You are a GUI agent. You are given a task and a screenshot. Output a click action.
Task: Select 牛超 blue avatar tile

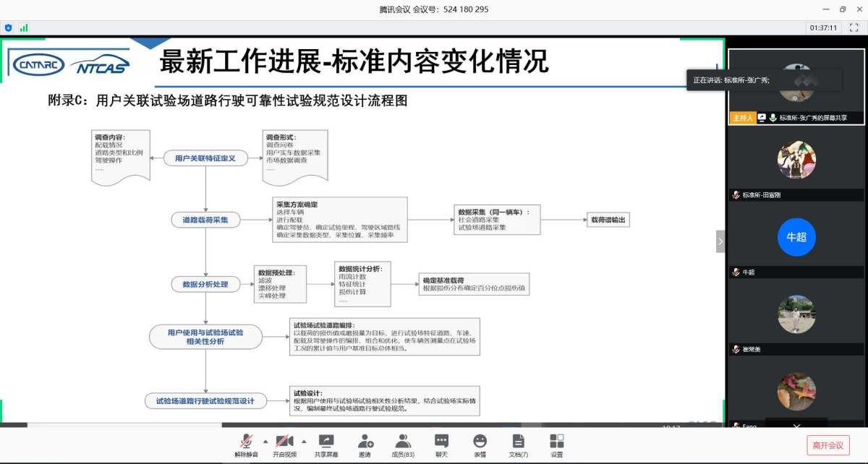[796, 237]
